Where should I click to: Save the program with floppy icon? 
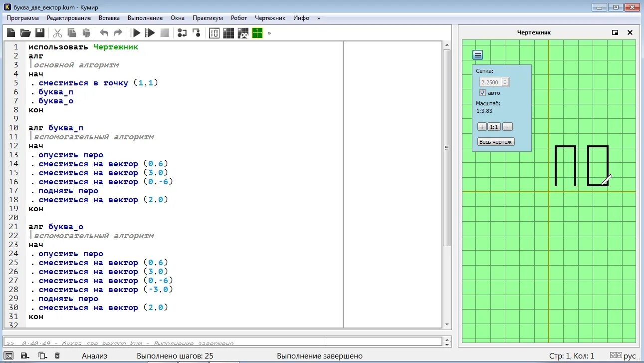tap(40, 33)
